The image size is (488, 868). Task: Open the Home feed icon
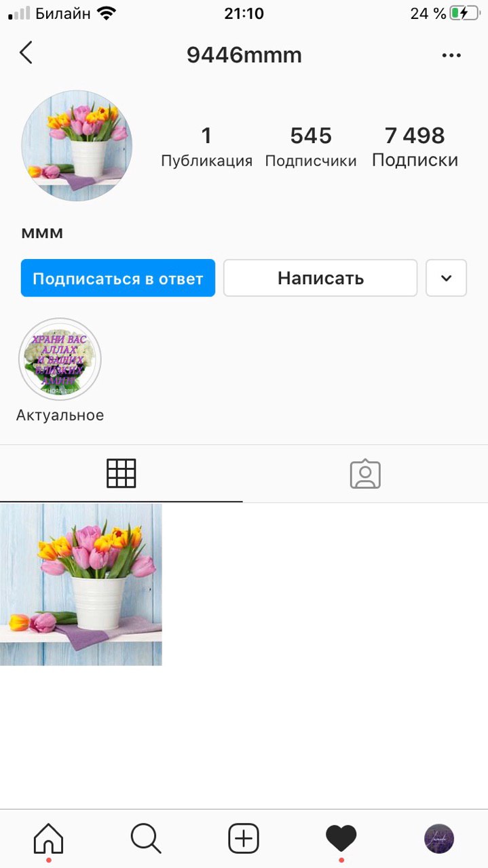[x=48, y=840]
